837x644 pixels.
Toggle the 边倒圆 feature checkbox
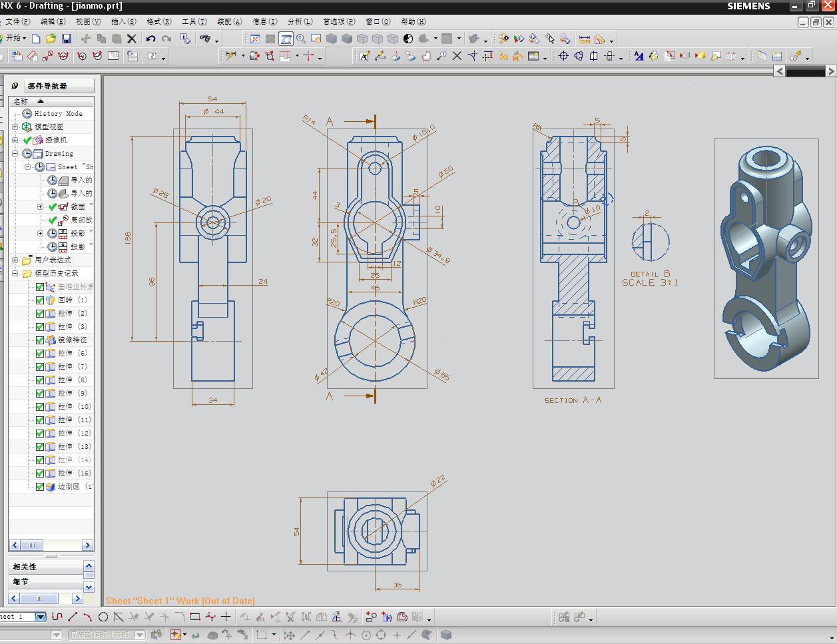pos(40,487)
